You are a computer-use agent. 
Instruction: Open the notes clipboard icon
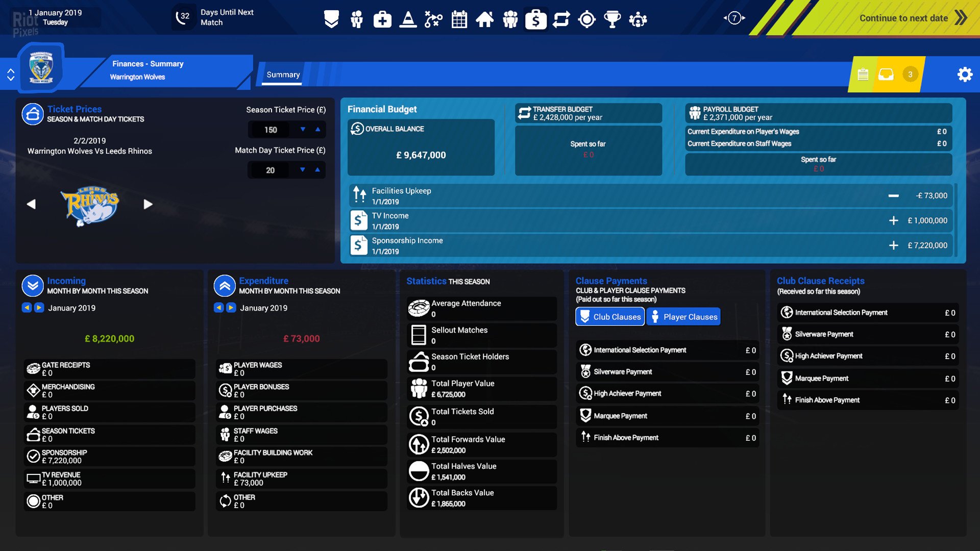pos(863,74)
